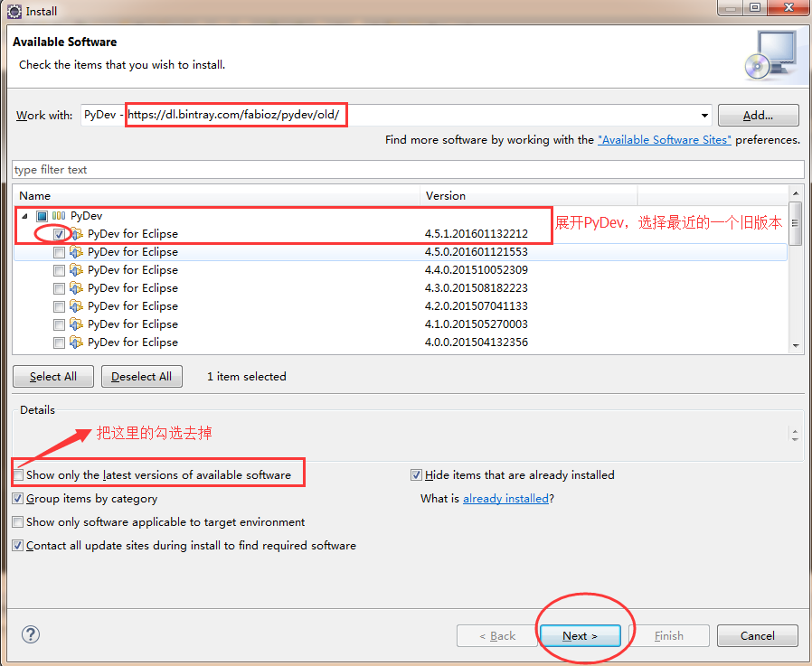Open the Work with dropdown arrow

(704, 115)
